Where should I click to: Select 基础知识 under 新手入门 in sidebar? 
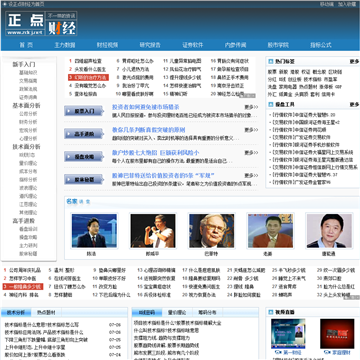[x=28, y=72]
